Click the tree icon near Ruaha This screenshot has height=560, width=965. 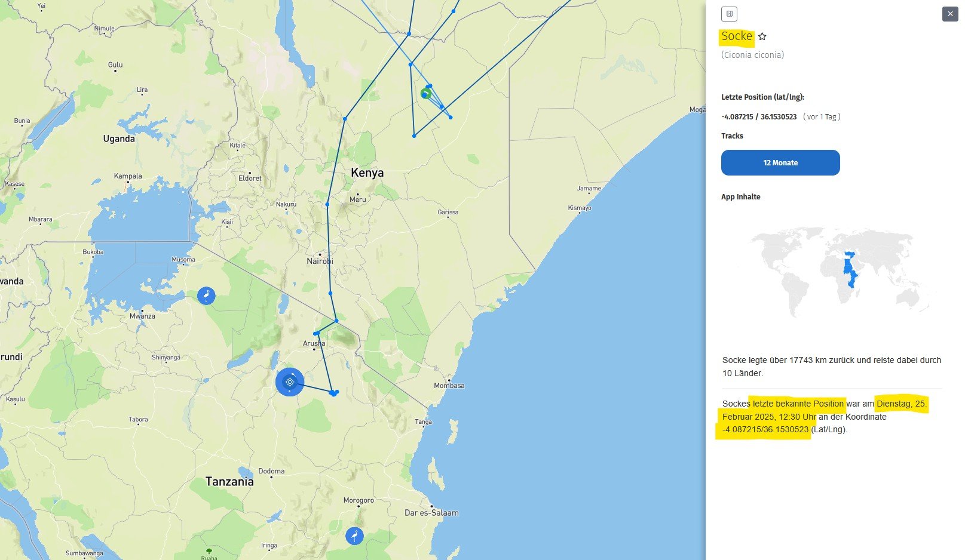tap(209, 550)
